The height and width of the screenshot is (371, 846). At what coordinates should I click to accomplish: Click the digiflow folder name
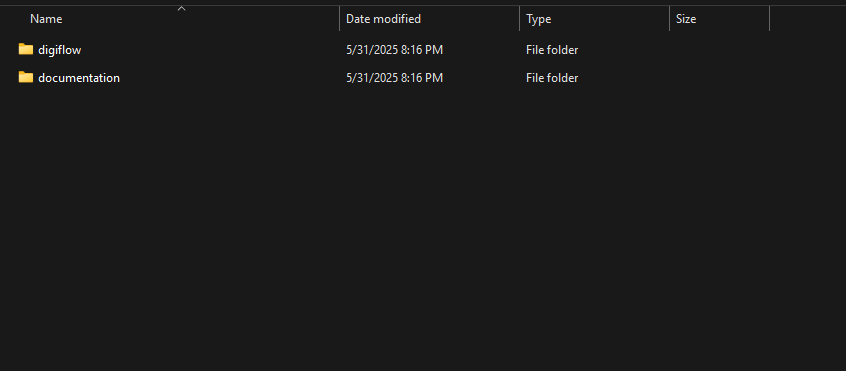click(60, 50)
